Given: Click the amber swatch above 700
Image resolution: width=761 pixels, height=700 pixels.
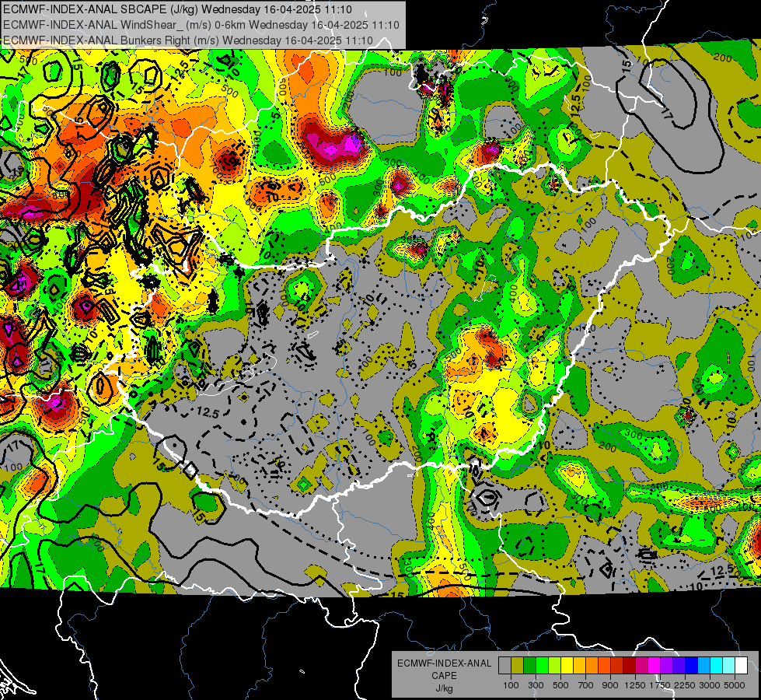Looking at the screenshot, I should pyautogui.click(x=579, y=665).
